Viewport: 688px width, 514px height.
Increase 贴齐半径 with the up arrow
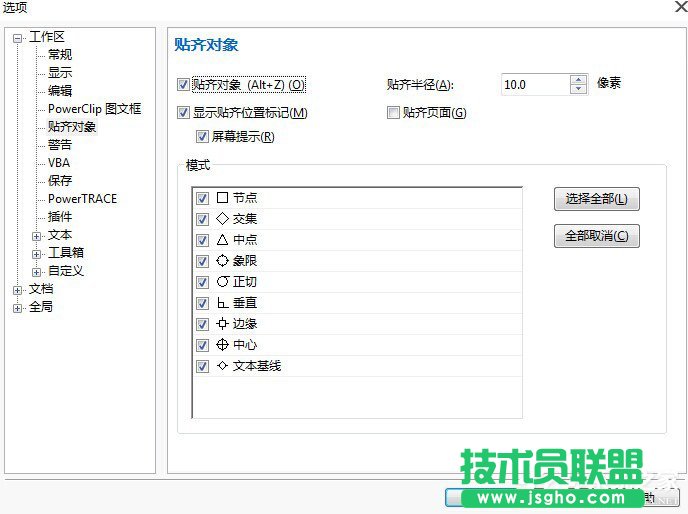click(578, 79)
